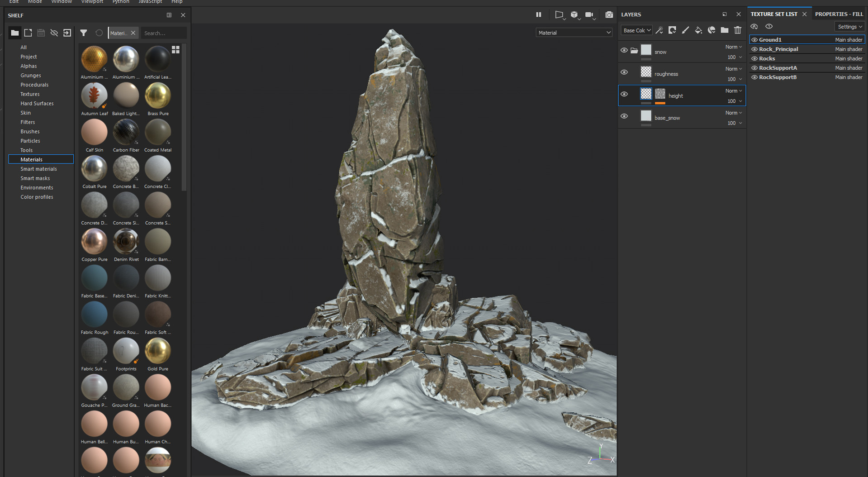Image resolution: width=868 pixels, height=477 pixels.
Task: Select Smart materials in the Shelf
Action: 38,169
